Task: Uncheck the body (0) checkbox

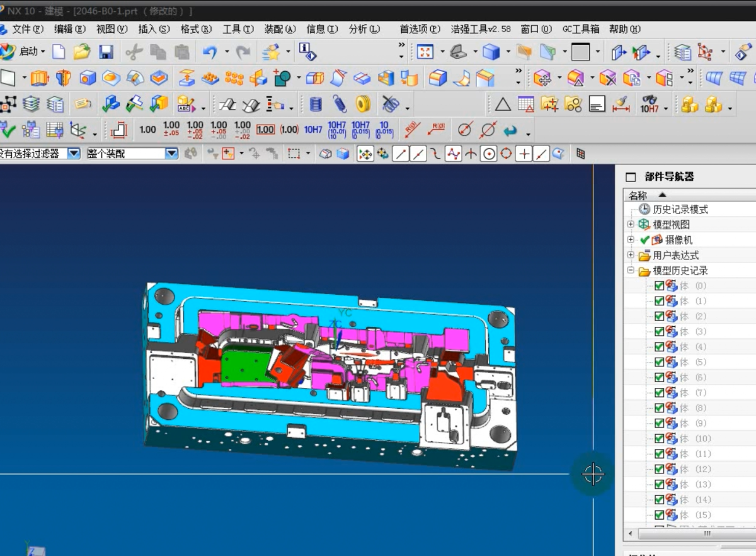Action: tap(659, 286)
